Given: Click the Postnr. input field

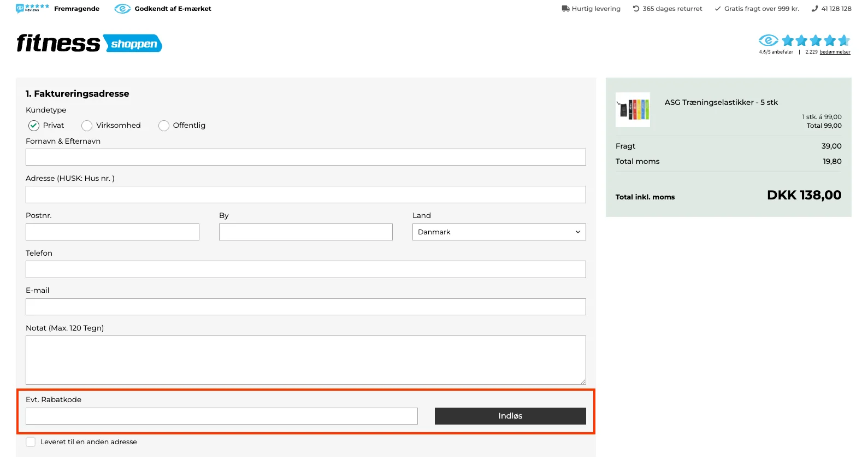Looking at the screenshot, I should tap(112, 232).
